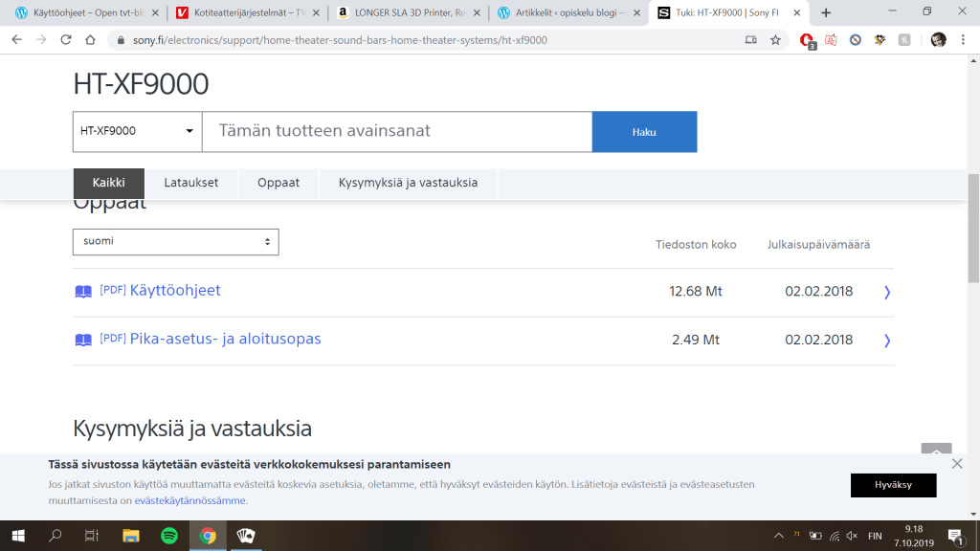
Task: Click the blue Haku search button
Action: pos(644,132)
